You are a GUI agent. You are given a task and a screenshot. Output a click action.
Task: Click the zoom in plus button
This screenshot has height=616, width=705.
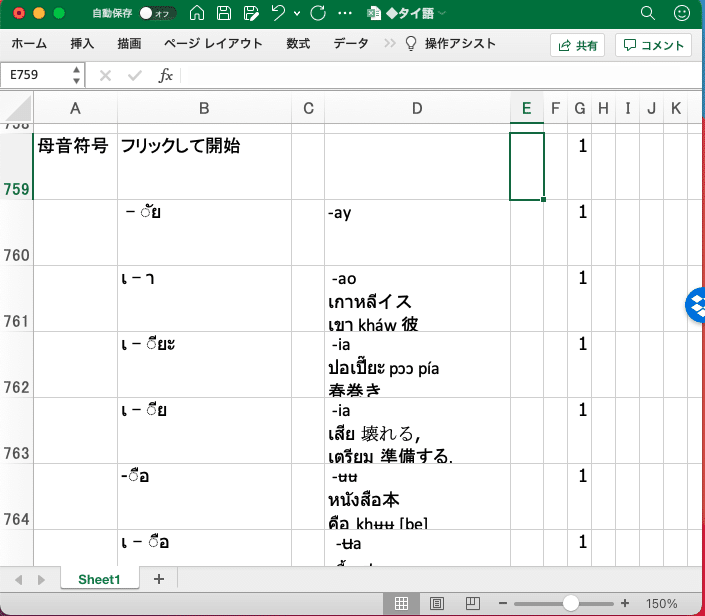click(x=625, y=603)
